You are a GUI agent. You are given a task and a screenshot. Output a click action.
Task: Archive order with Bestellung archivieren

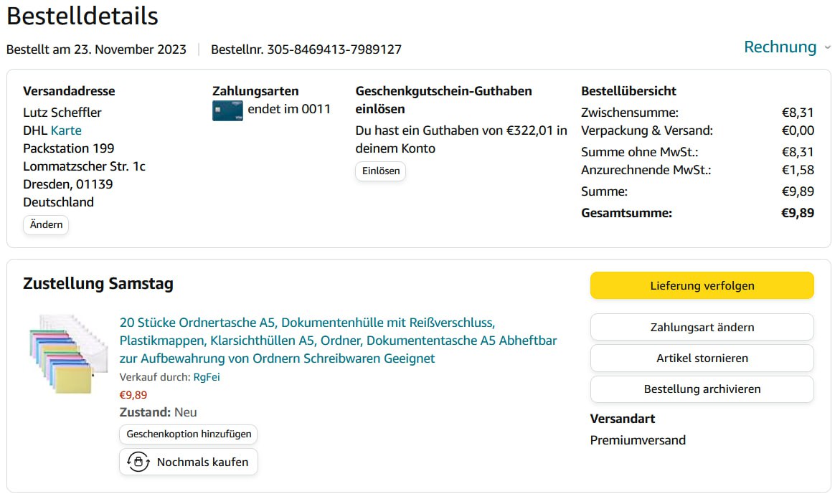tap(702, 389)
